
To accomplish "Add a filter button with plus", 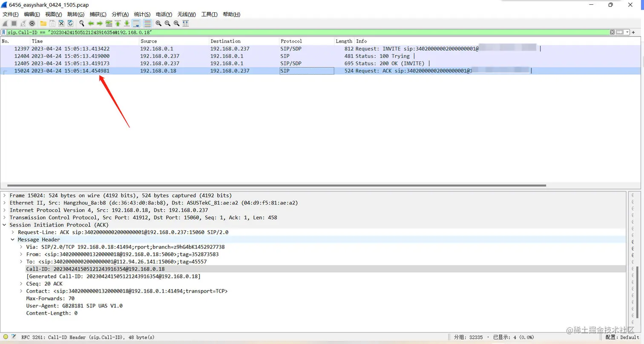I will coord(634,32).
